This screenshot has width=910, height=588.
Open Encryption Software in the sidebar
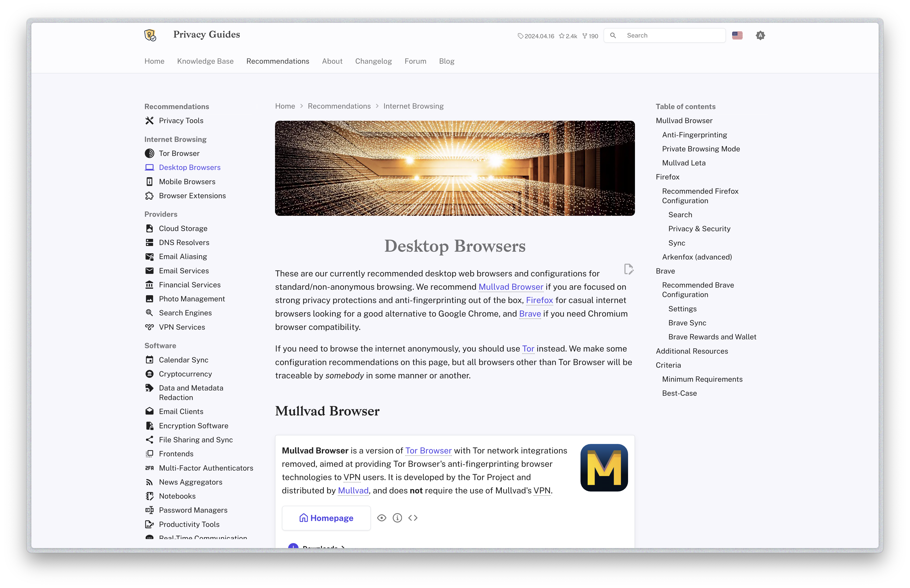click(x=193, y=426)
